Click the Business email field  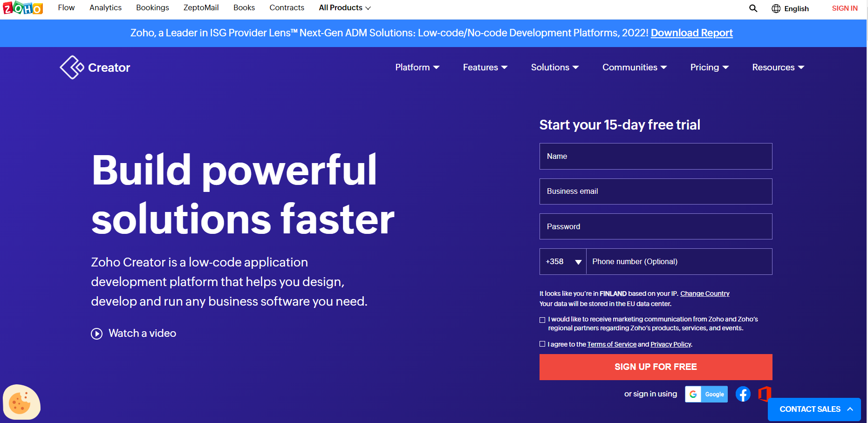pyautogui.click(x=656, y=191)
